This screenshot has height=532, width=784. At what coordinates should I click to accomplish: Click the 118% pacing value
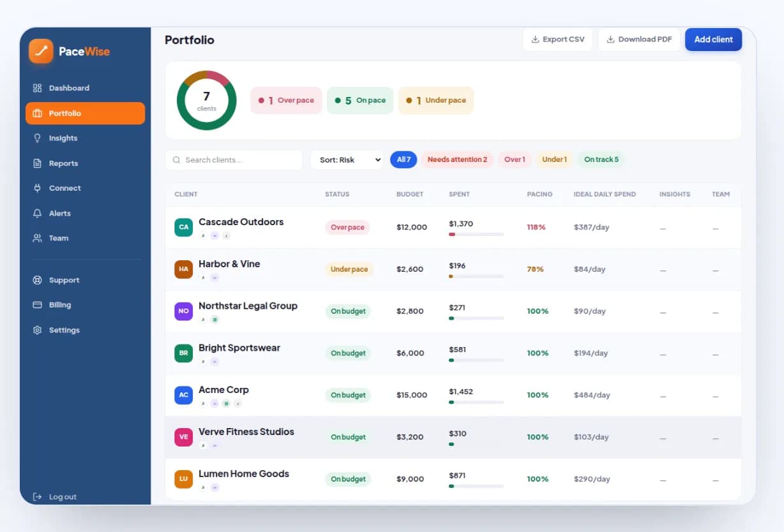pos(536,227)
